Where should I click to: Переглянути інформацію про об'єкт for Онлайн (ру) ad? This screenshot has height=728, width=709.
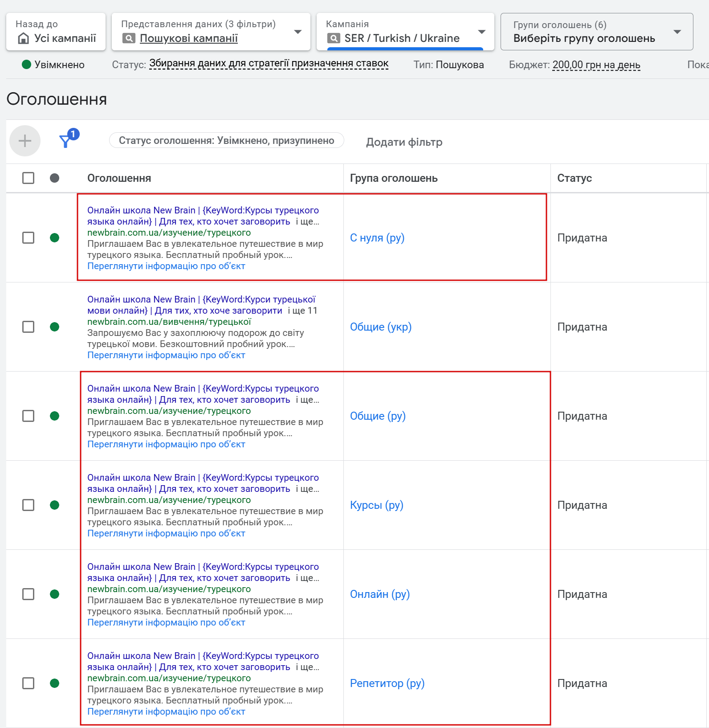[166, 622]
